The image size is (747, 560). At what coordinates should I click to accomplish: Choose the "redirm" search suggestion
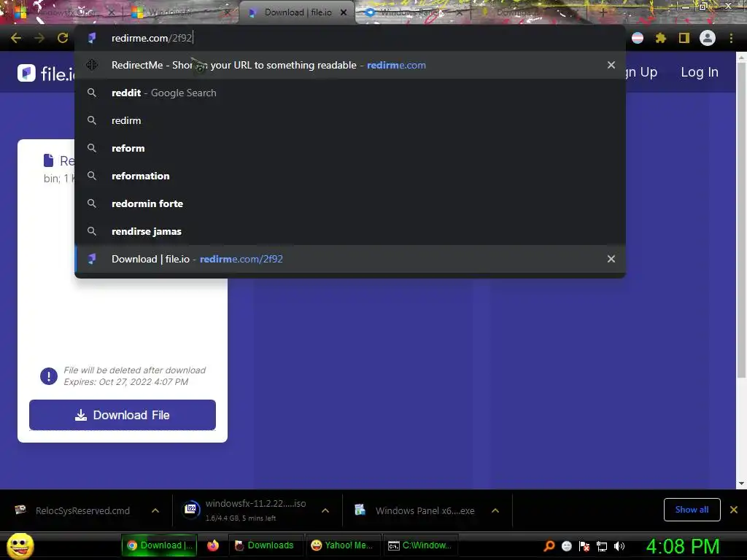(x=349, y=120)
